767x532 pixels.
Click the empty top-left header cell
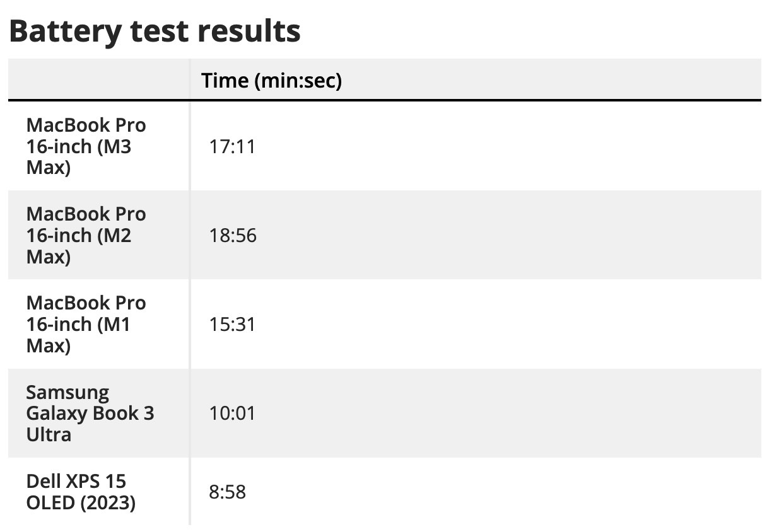pos(98,79)
